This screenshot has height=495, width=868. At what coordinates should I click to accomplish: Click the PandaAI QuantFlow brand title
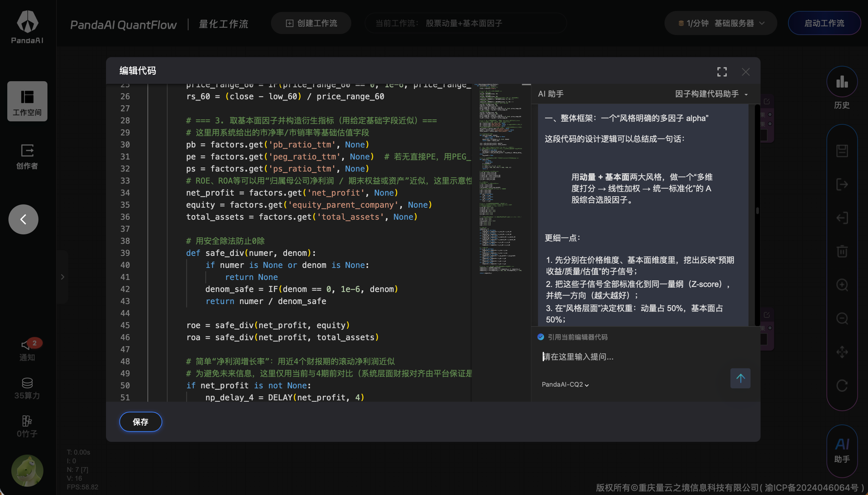coord(124,24)
